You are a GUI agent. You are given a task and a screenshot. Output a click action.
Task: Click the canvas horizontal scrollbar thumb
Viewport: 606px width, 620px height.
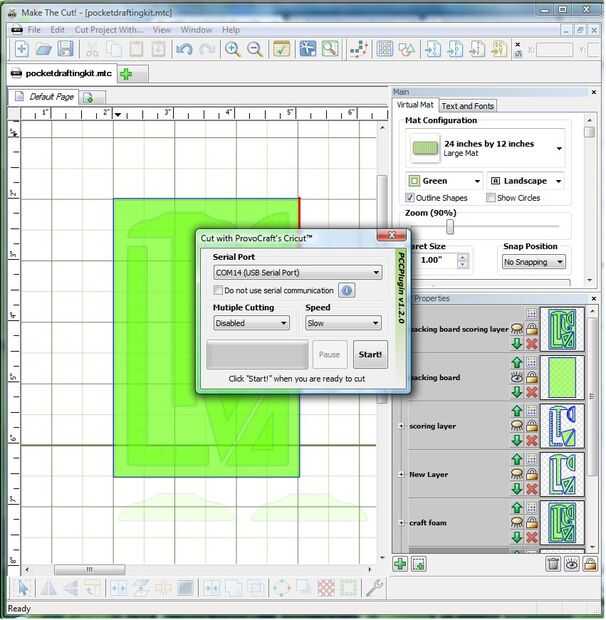[90, 570]
